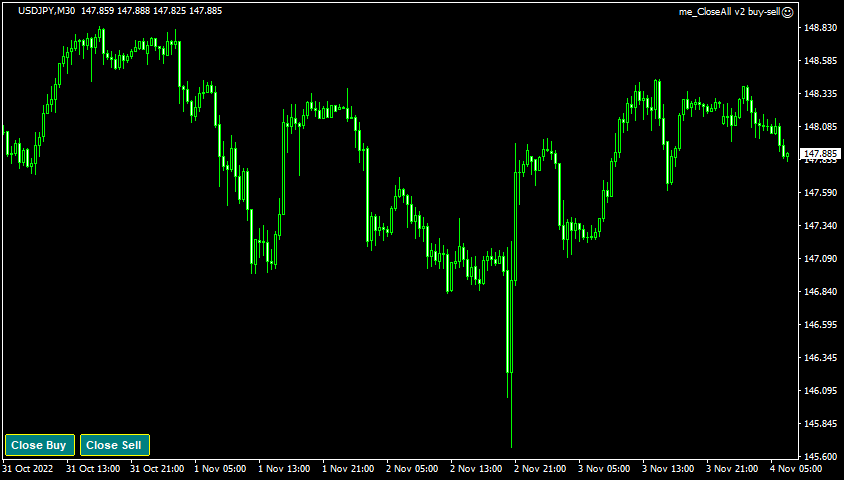Click the Close Buy button

[x=39, y=445]
